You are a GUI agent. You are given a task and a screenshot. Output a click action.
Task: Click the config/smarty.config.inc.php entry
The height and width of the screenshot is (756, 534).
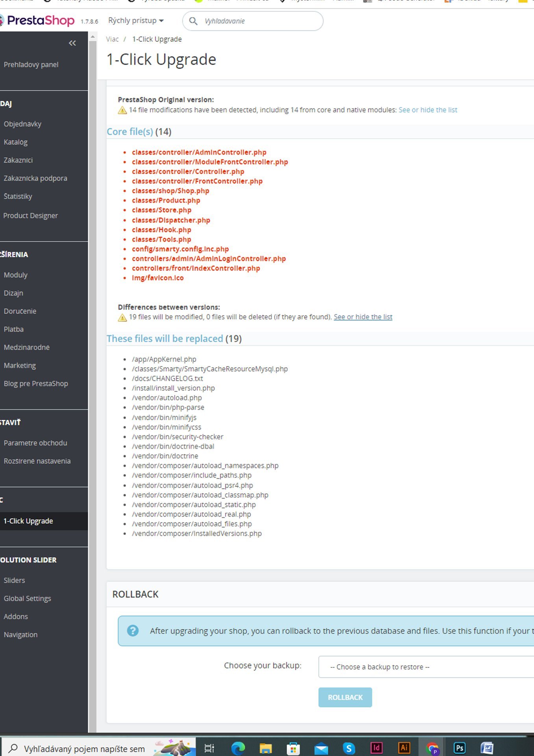pyautogui.click(x=180, y=249)
